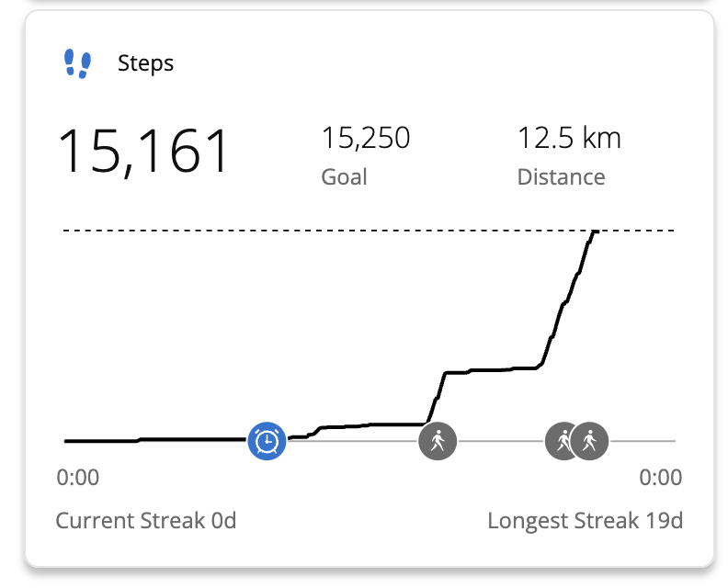Select the 15,250 goal value
This screenshot has width=728, height=588.
pyautogui.click(x=365, y=138)
